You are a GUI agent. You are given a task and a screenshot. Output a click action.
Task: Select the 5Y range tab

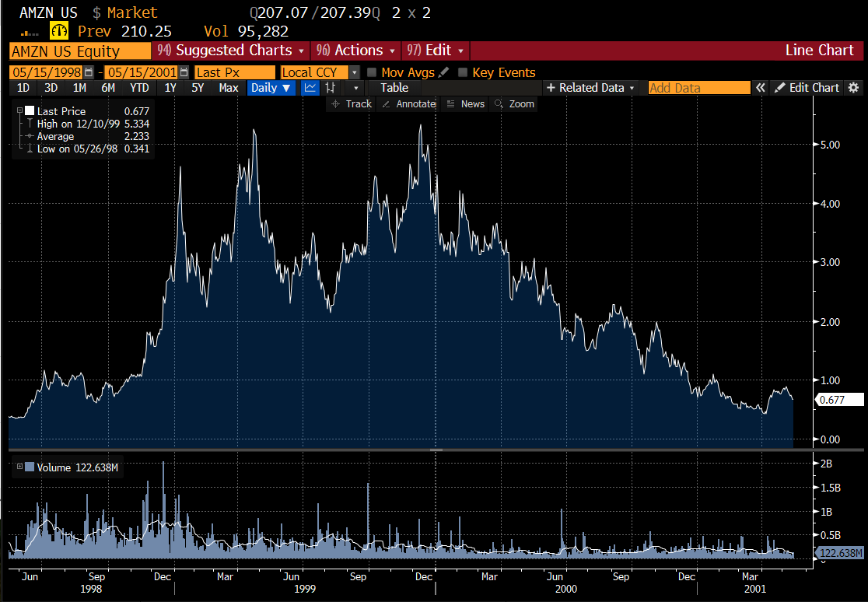198,88
